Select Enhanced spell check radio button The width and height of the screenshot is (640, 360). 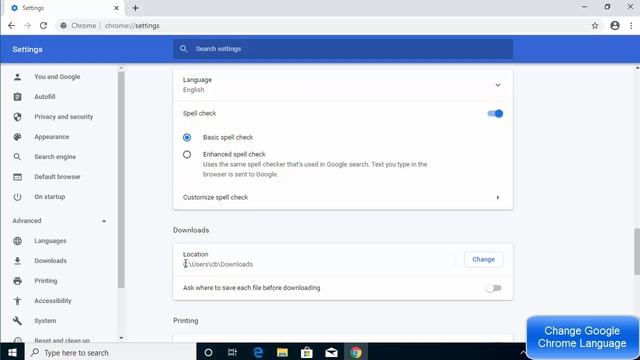[187, 155]
